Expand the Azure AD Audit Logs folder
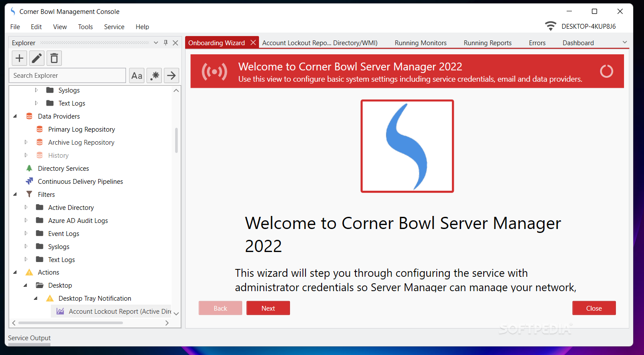The image size is (644, 355). 26,221
